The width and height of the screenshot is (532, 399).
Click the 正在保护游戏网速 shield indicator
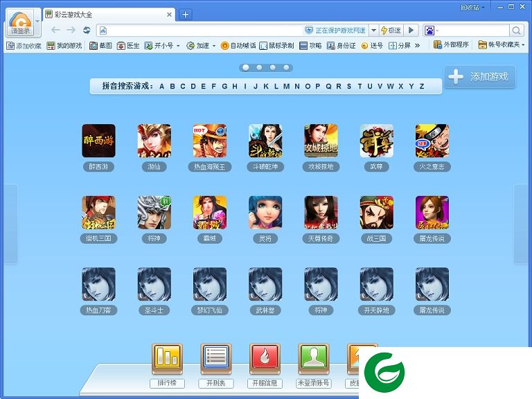click(x=335, y=30)
